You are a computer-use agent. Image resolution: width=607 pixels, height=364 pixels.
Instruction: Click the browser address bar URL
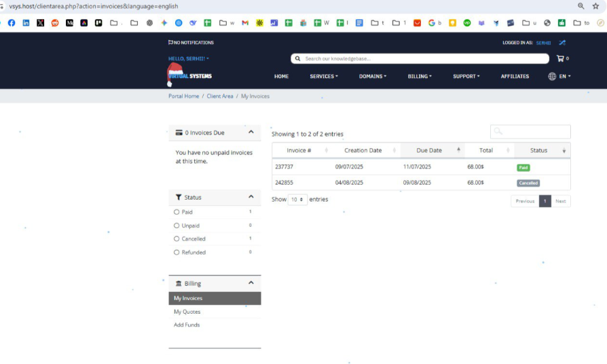(x=94, y=6)
